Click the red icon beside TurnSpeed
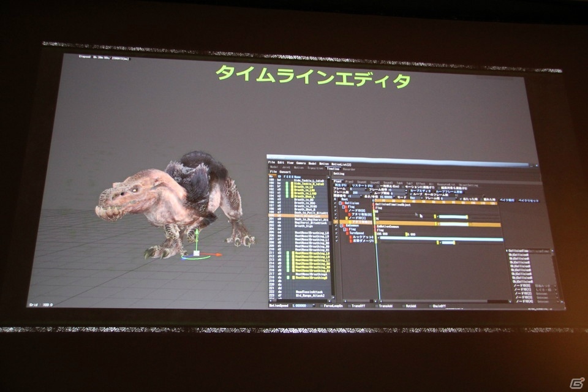Screen dimensions: 588x392 (347, 233)
